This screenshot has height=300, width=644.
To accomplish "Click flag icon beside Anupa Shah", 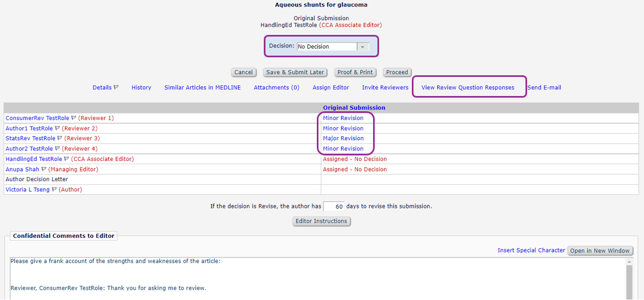I will point(44,170).
